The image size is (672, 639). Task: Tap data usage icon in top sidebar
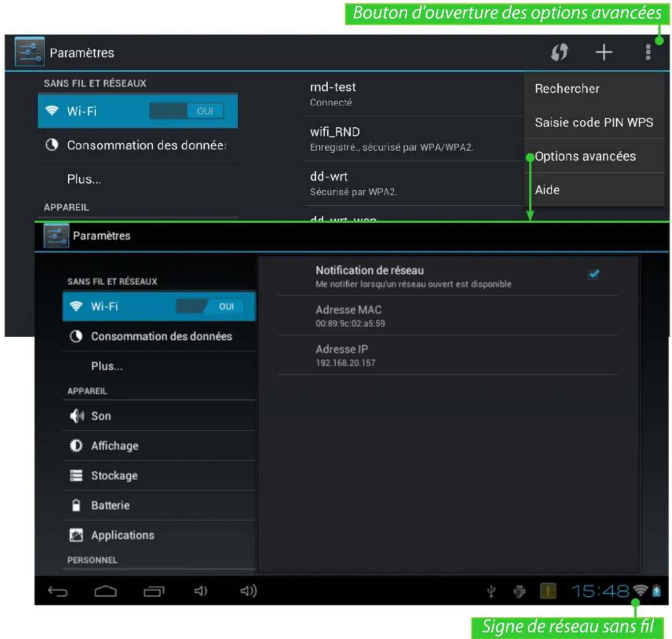pyautogui.click(x=52, y=144)
